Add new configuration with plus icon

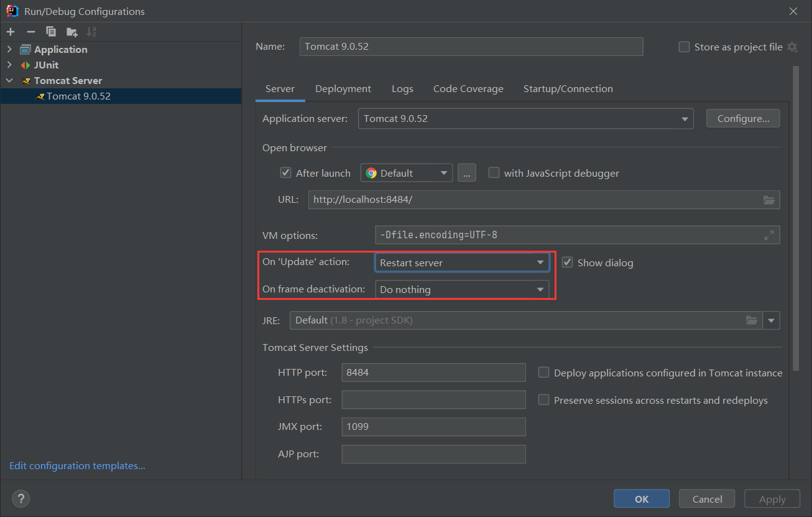pyautogui.click(x=11, y=32)
